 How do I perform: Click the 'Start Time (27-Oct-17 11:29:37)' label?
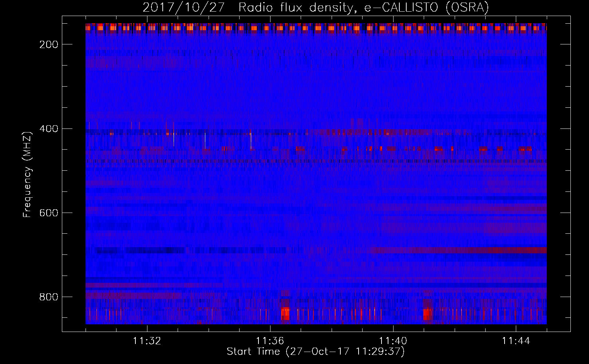click(x=316, y=352)
